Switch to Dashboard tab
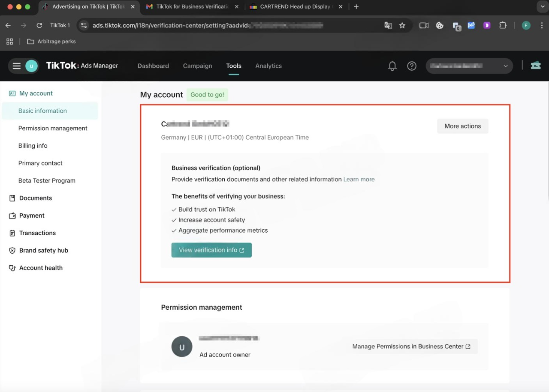Image resolution: width=549 pixels, height=392 pixels. [153, 66]
